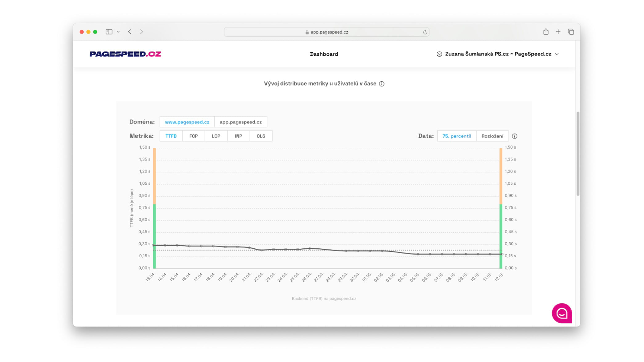The height and width of the screenshot is (362, 644).
Task: Open the pink chat support bubble
Action: point(561,313)
